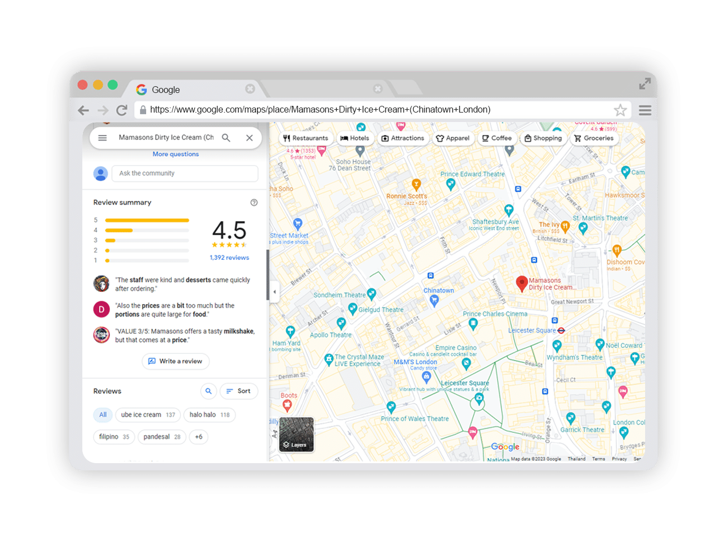Image resolution: width=728 pixels, height=560 pixels.
Task: Search reviews using the magnifier icon
Action: pos(208,391)
